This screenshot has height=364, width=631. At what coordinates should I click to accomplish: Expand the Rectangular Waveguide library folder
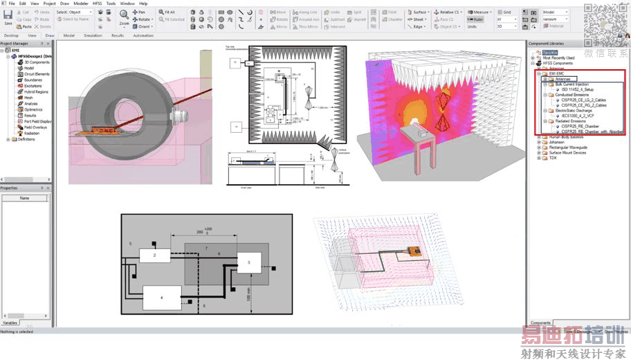[x=539, y=147]
